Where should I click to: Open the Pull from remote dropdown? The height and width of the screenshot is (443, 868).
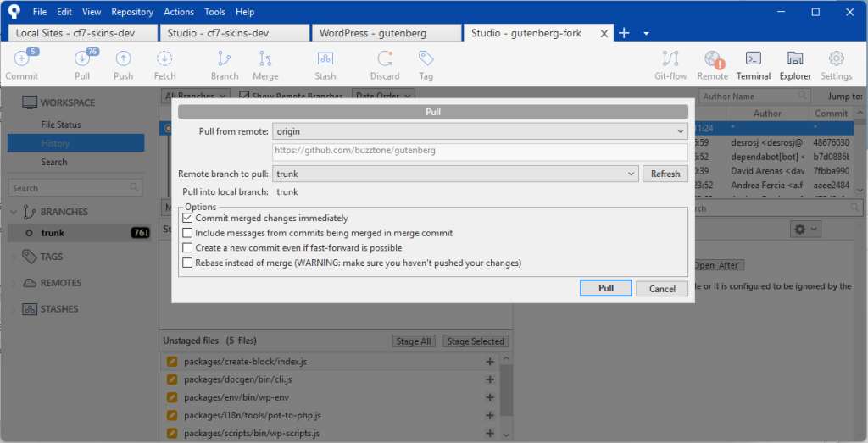pyautogui.click(x=480, y=131)
